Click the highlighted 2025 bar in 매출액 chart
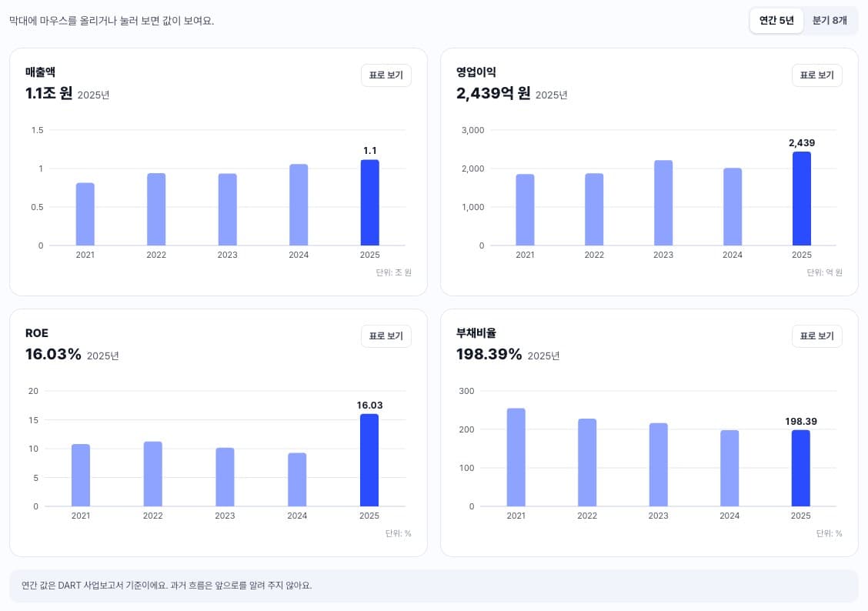 370,202
